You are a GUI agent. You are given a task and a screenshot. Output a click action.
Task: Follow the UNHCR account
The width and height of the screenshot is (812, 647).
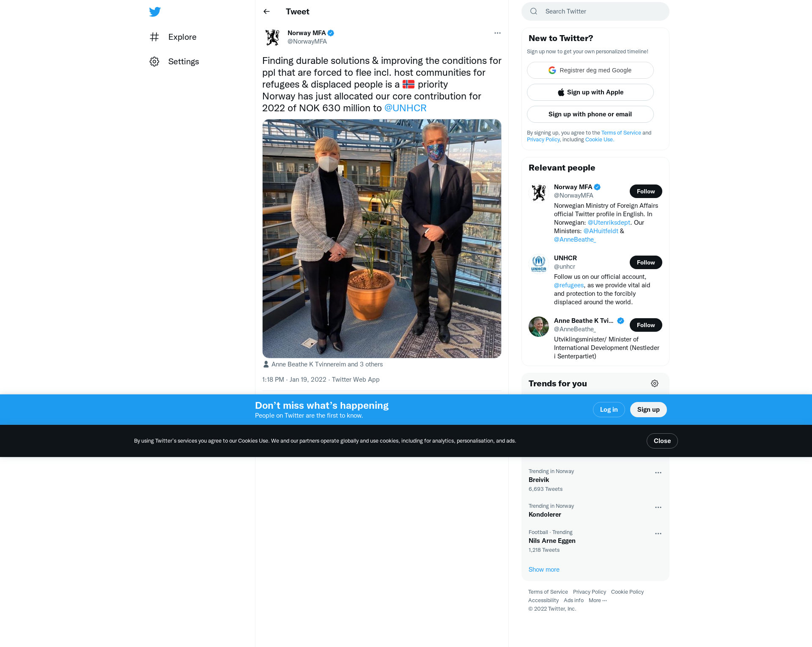tap(646, 262)
